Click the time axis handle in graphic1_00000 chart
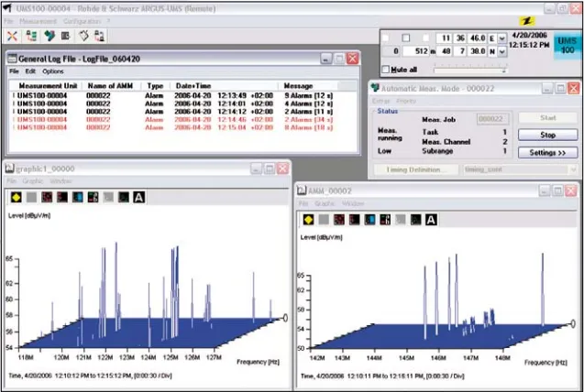584x392 pixels. tap(285, 318)
